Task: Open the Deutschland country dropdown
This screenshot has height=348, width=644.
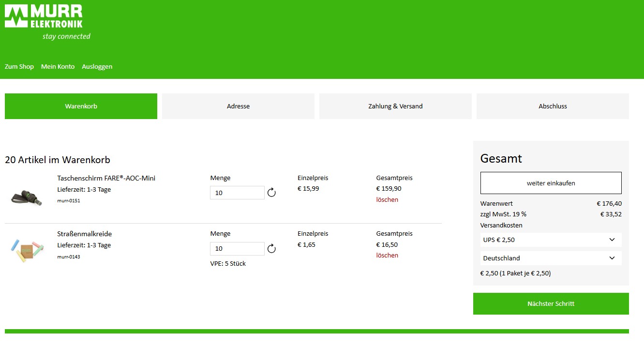Action: pyautogui.click(x=551, y=258)
